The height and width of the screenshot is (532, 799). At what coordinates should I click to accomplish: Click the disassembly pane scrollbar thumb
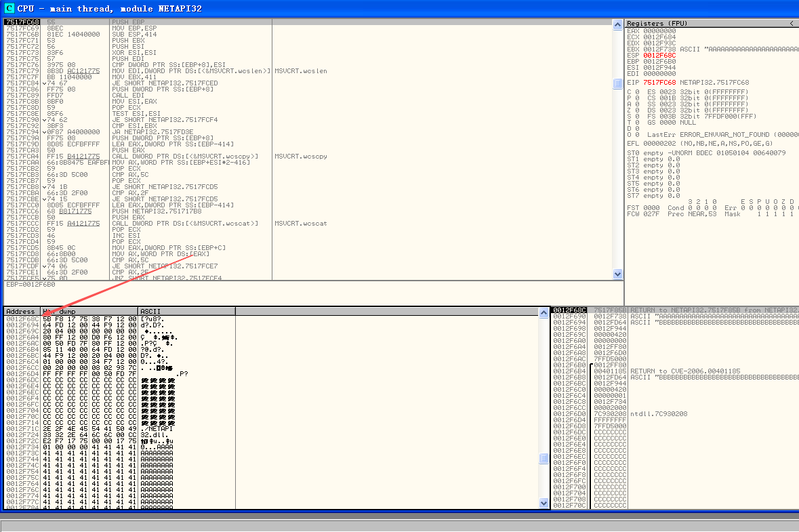[617, 83]
